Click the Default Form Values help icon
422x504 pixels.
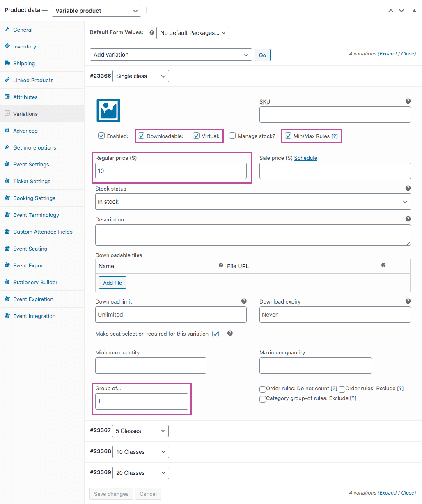[151, 33]
